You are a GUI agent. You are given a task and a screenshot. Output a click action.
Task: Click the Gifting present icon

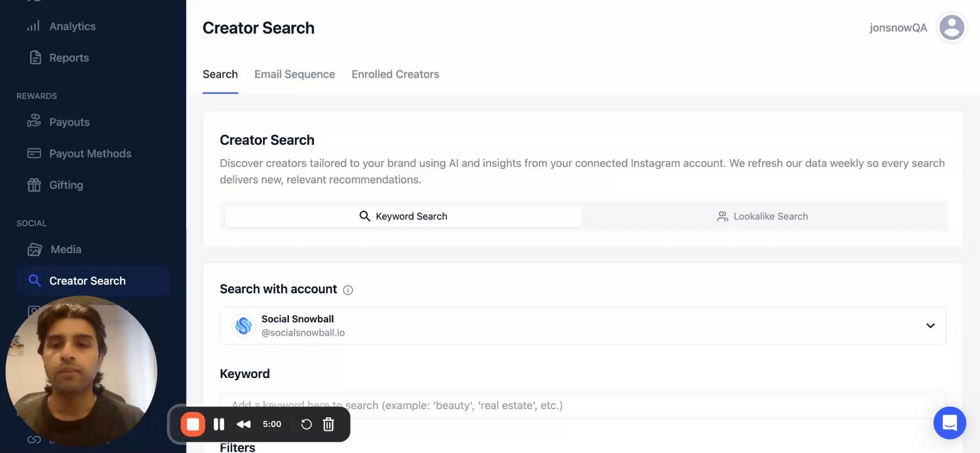pos(34,185)
